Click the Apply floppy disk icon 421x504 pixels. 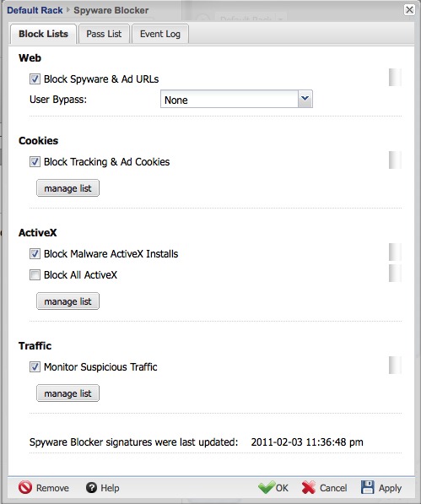(x=368, y=487)
